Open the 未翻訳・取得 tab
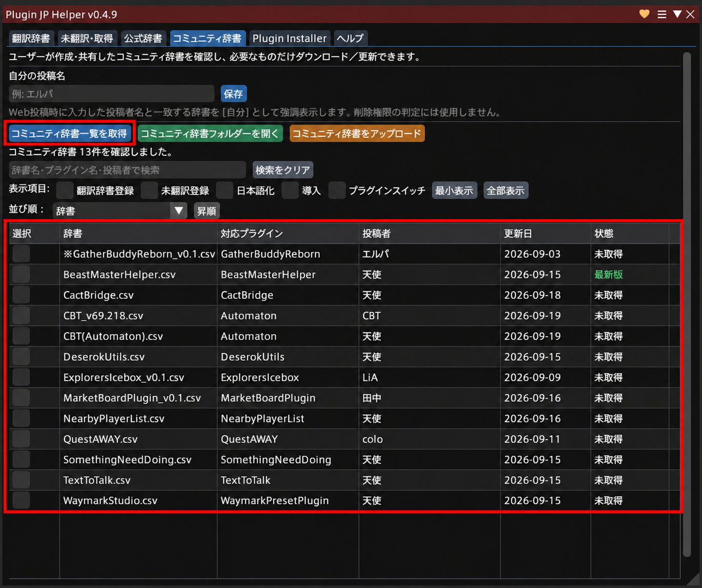The image size is (702, 588). (87, 38)
